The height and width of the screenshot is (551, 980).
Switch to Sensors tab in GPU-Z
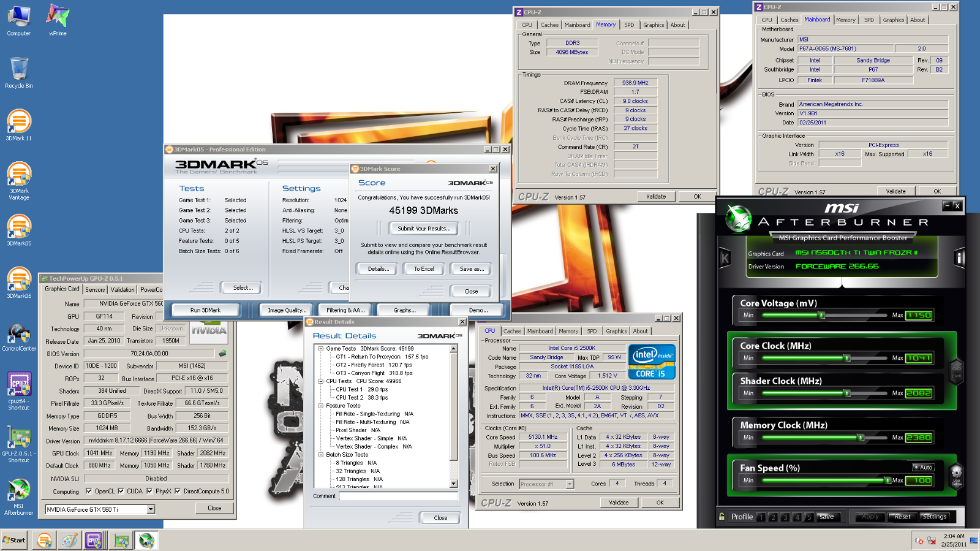(95, 289)
